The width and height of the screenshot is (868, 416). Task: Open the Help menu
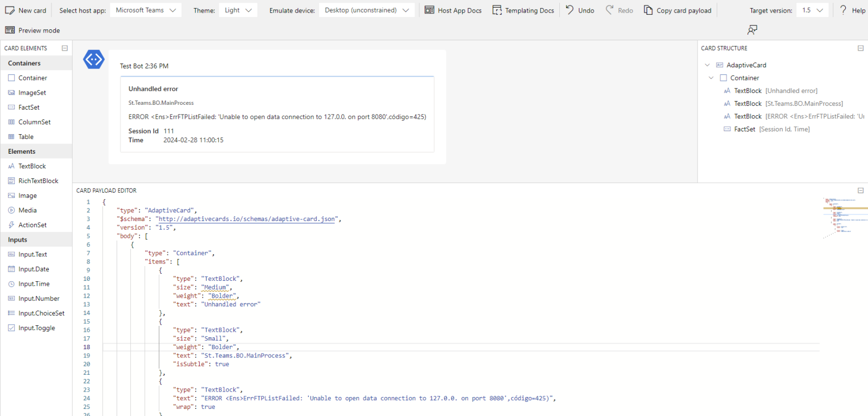pyautogui.click(x=852, y=10)
